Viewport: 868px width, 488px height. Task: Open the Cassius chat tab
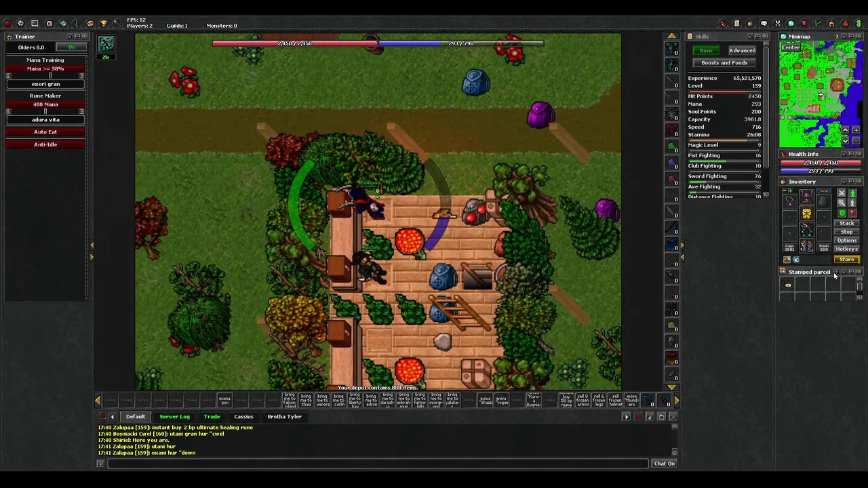point(243,417)
